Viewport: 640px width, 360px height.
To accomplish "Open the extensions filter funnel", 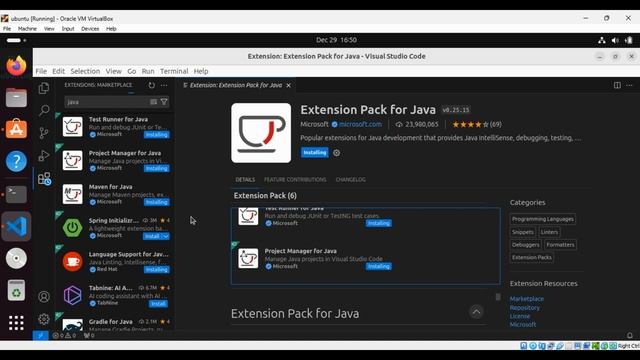I will point(164,102).
